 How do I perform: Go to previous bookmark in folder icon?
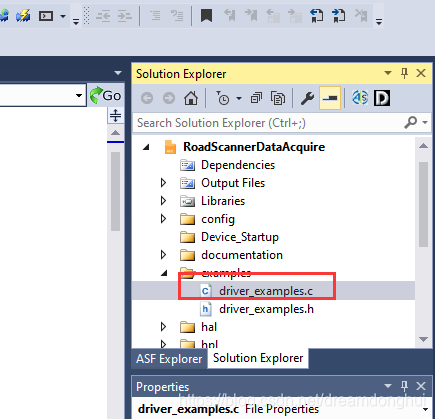(x=273, y=16)
